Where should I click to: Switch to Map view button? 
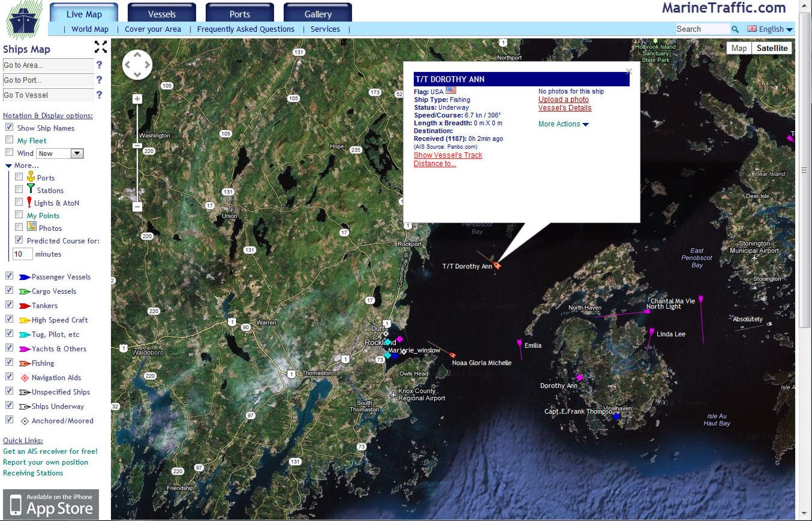(739, 48)
